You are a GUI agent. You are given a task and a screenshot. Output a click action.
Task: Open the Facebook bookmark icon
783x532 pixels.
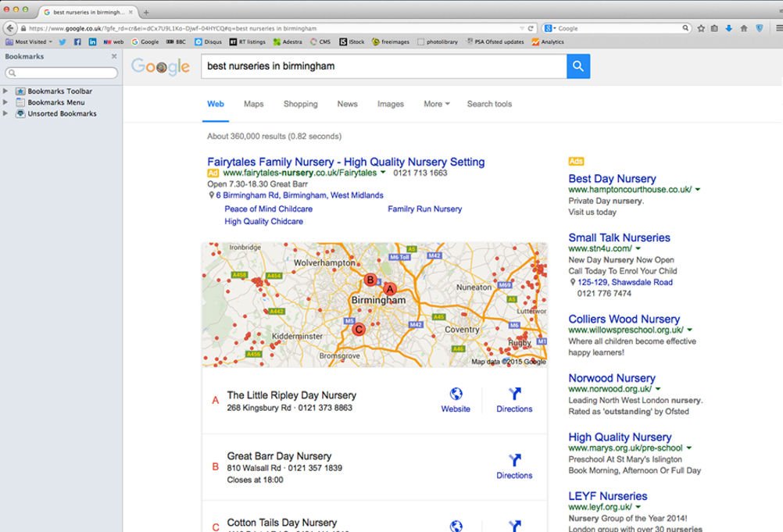[77, 42]
